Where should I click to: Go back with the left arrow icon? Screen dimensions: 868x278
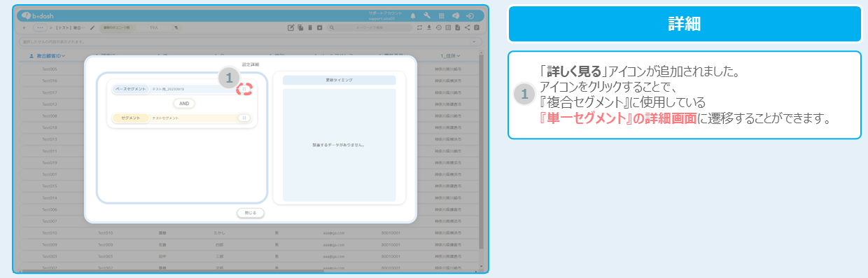24,27
